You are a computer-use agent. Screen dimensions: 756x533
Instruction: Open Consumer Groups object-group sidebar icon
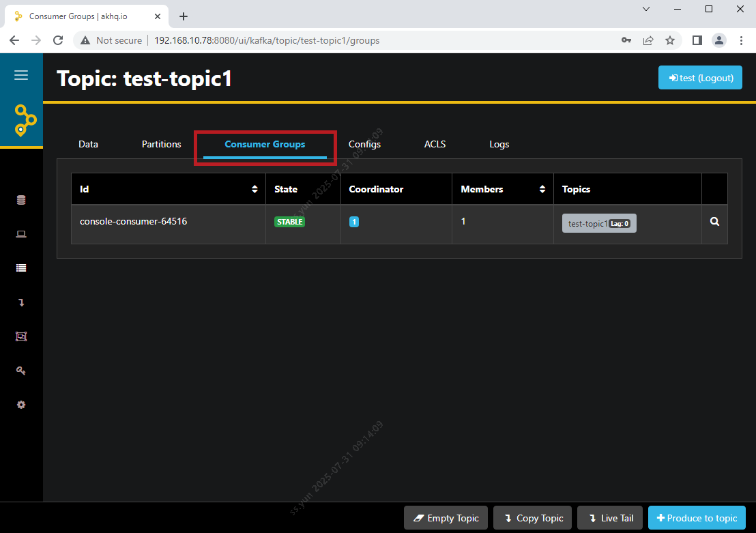tap(21, 336)
